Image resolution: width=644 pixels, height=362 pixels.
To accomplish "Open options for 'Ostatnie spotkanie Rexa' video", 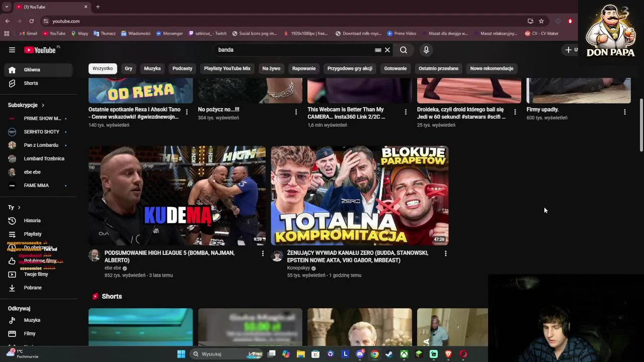I will (x=187, y=112).
